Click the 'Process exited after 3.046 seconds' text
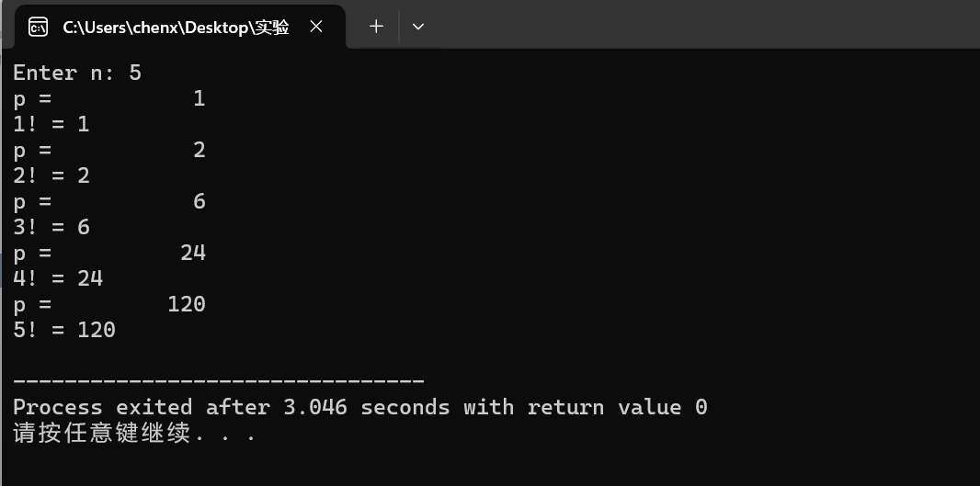 click(x=232, y=407)
